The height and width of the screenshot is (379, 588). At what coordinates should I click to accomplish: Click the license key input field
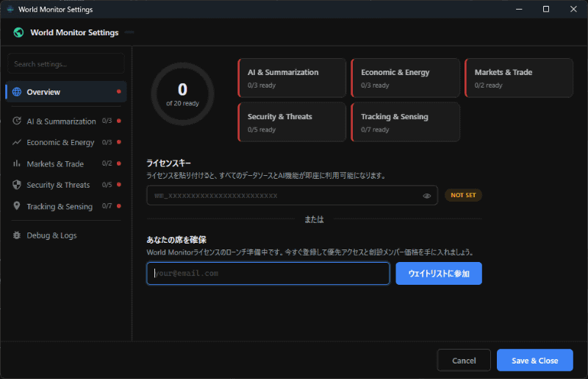292,195
